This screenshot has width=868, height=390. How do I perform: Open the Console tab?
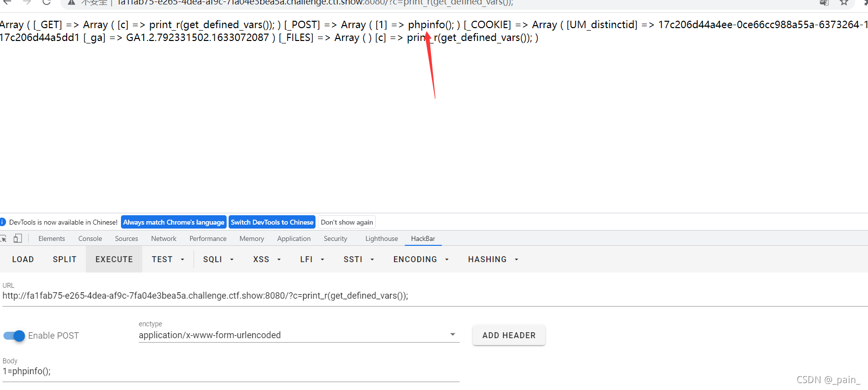[x=90, y=238]
